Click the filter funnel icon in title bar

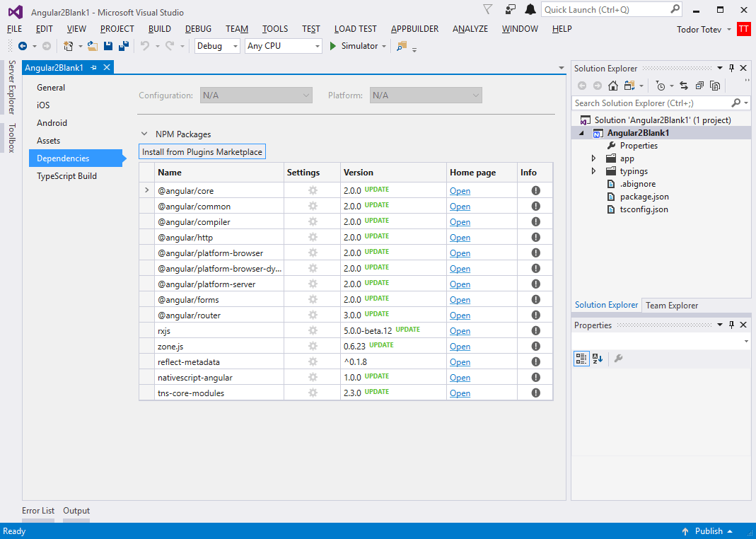point(488,10)
